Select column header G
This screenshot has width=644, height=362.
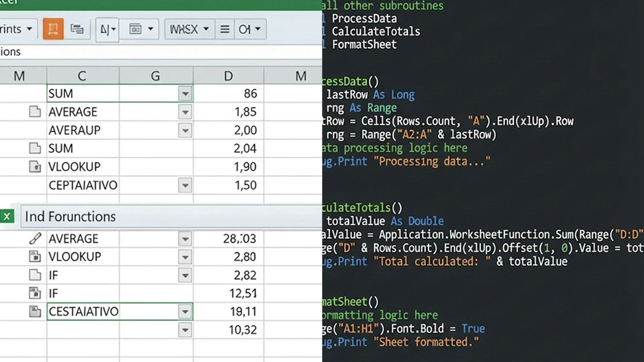[155, 76]
